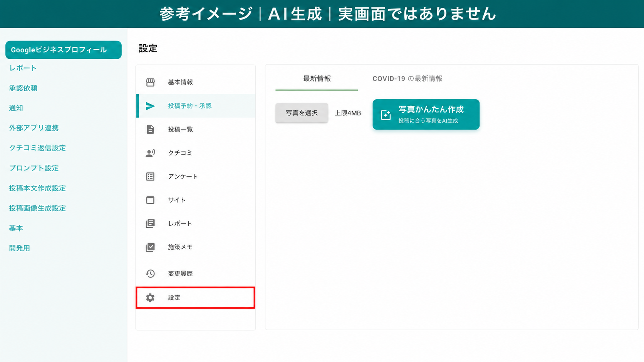Click the checkbox-note icon for 施策メモ
This screenshot has width=644, height=362.
coord(150,247)
